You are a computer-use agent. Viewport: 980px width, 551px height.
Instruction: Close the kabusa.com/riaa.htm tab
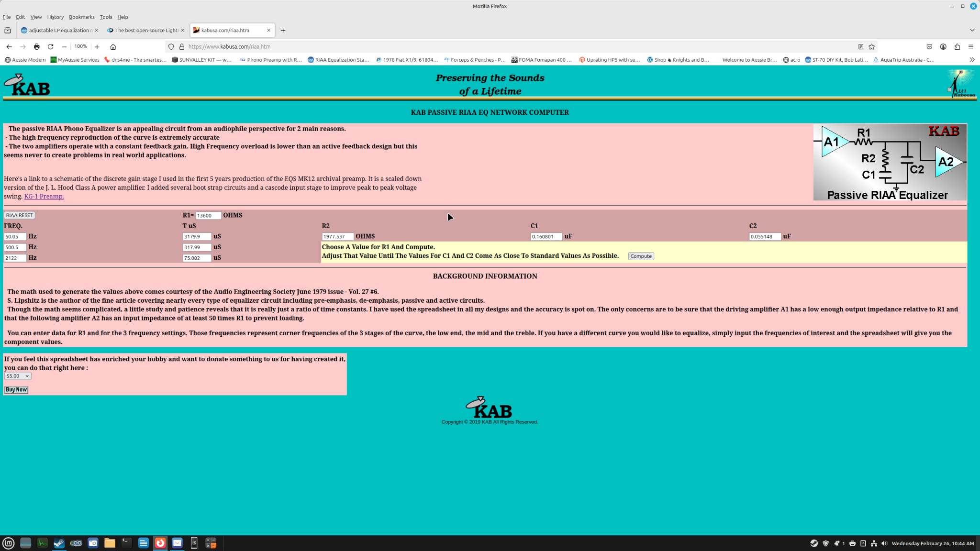pos(268,30)
